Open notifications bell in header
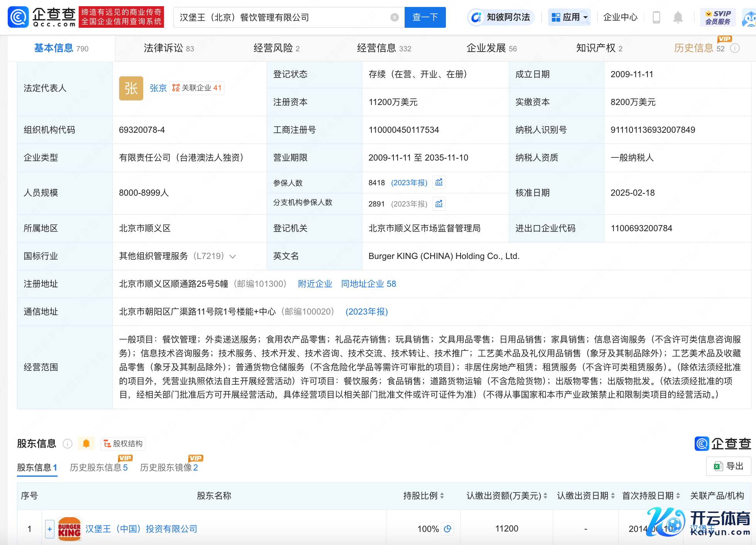 [678, 17]
